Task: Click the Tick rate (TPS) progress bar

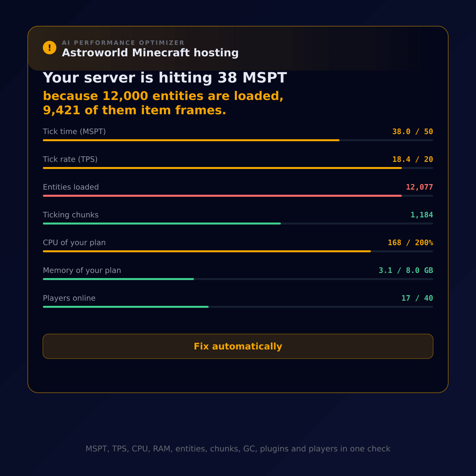Action: click(x=238, y=168)
